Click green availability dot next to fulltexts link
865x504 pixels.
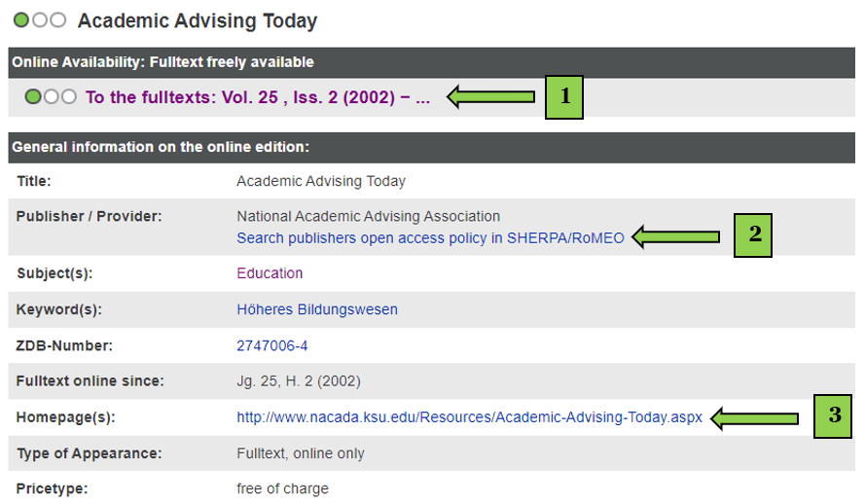[33, 97]
